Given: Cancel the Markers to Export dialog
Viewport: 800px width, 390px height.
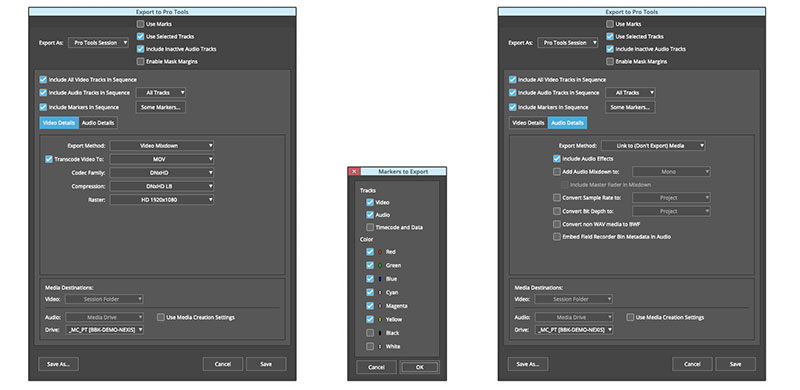Looking at the screenshot, I should pos(377,368).
